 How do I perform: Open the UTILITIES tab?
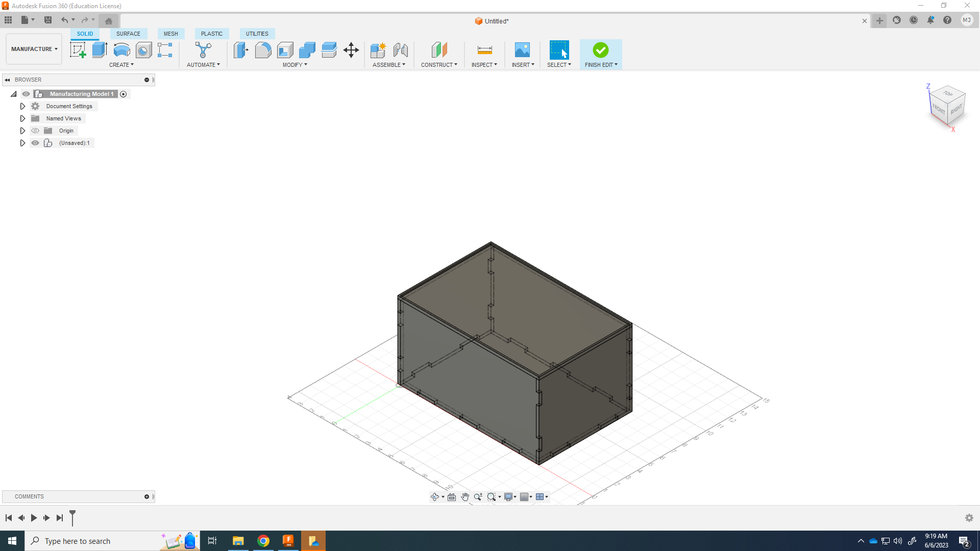(x=257, y=34)
